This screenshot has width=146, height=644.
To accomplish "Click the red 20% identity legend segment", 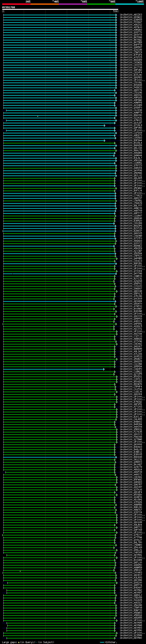I will tap(16, 4).
